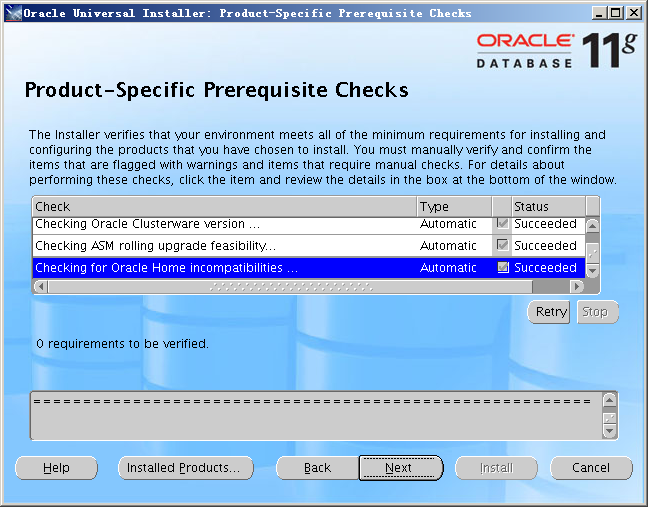The height and width of the screenshot is (507, 648).
Task: Toggle checkbox for Oracle Home incompatibilities check
Action: (502, 268)
